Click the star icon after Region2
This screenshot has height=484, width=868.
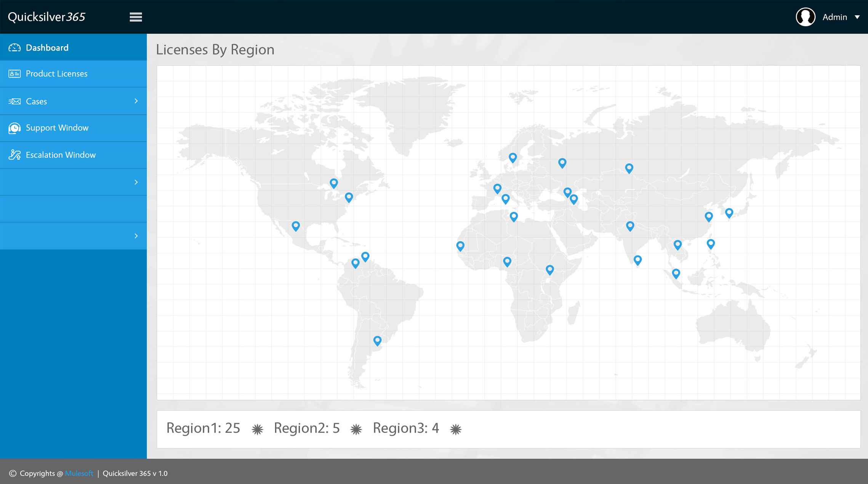(x=356, y=430)
